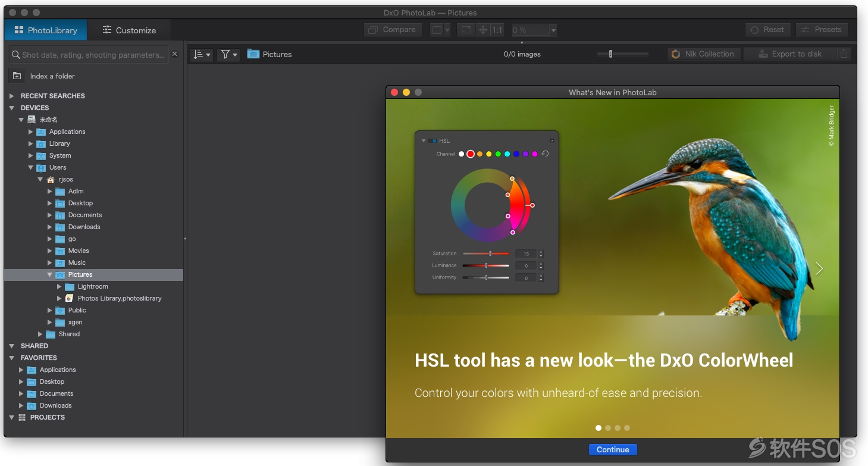The image size is (868, 466).
Task: Collapse the Pictures folder tree
Action: [x=50, y=274]
